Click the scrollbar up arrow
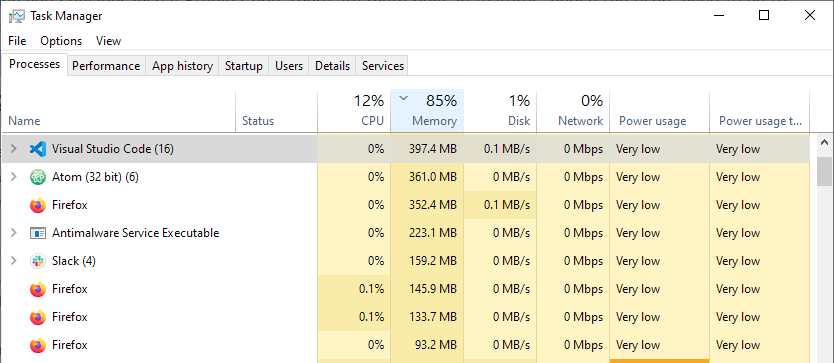This screenshot has height=363, width=834. (825, 143)
